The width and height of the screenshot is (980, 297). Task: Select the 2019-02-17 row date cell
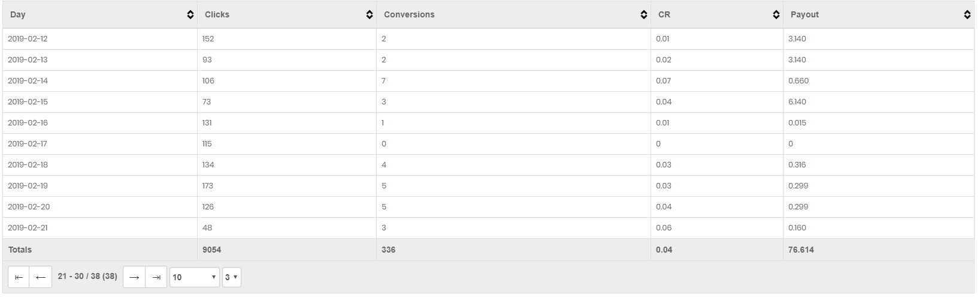(100, 144)
